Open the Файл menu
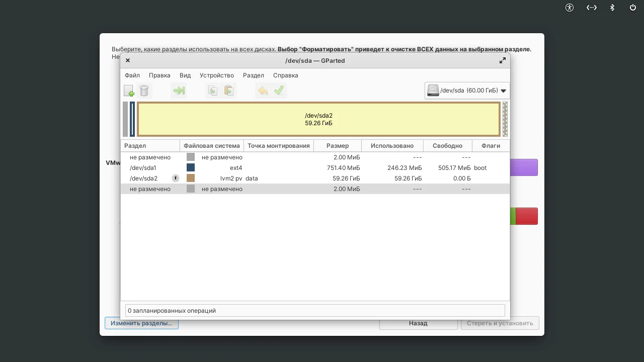644x362 pixels. pyautogui.click(x=132, y=75)
